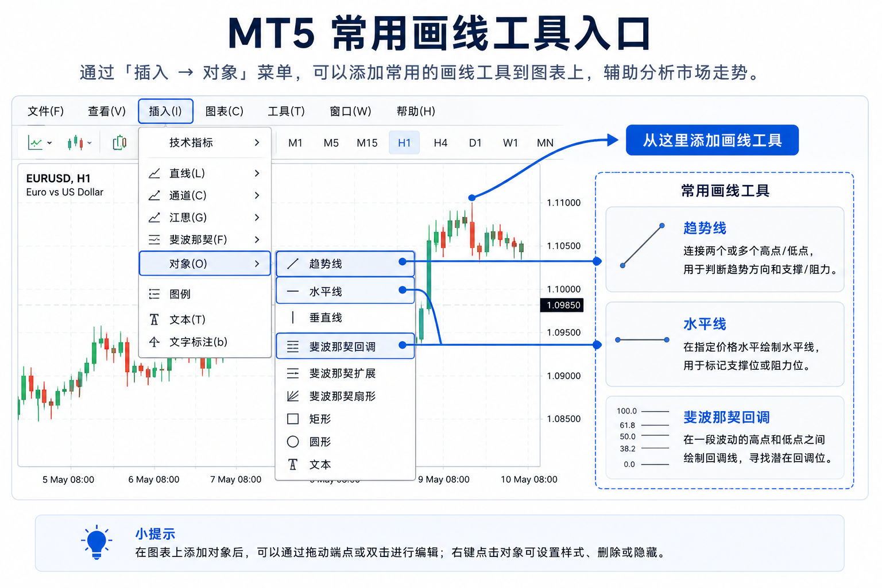Expand the 江恩(G) submenu arrow
This screenshot has height=588, width=882.
(x=257, y=218)
